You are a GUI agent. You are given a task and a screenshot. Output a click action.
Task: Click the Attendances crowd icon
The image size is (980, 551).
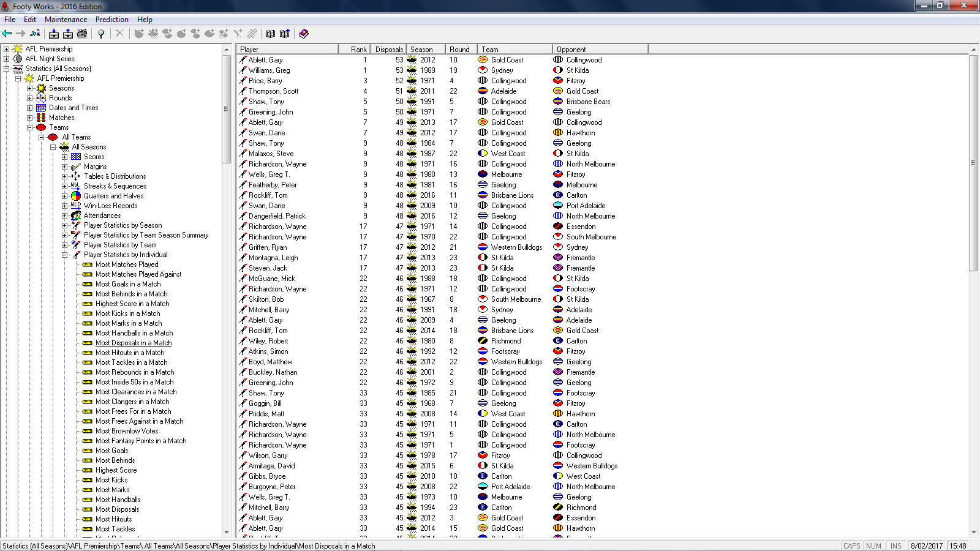(x=76, y=216)
